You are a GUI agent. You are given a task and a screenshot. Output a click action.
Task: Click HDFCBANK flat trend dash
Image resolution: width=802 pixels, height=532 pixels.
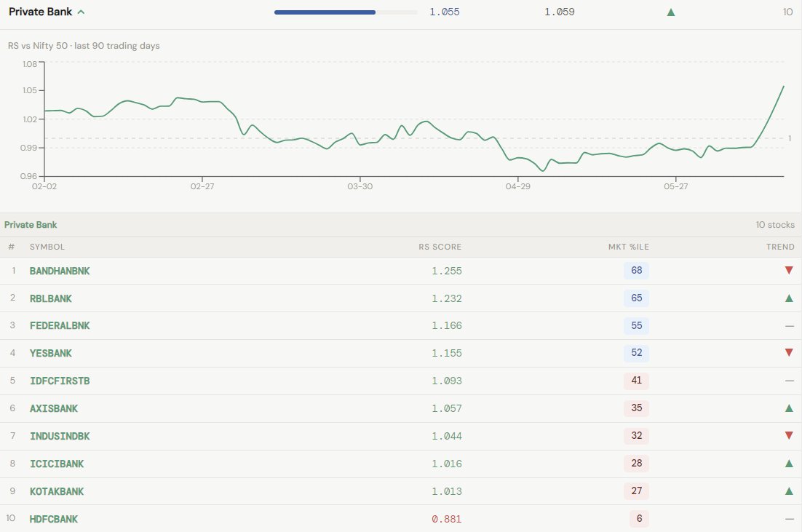[789, 519]
